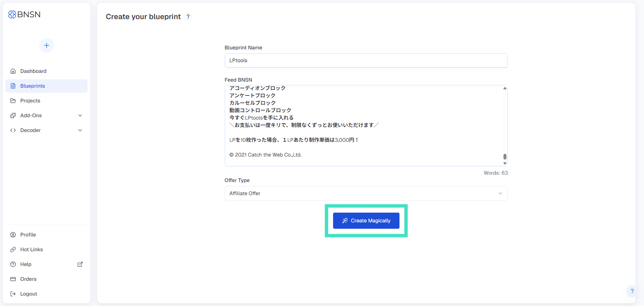Go to the Projects page

(30, 101)
